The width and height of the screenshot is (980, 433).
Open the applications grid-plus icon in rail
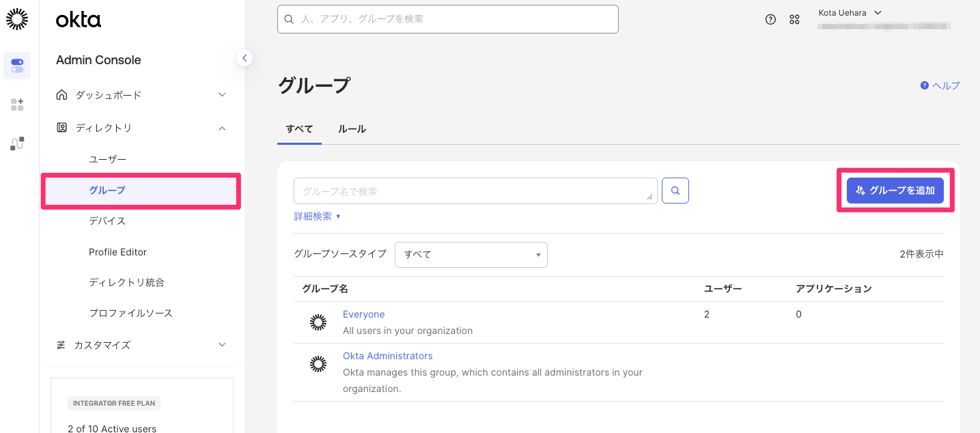coord(17,104)
